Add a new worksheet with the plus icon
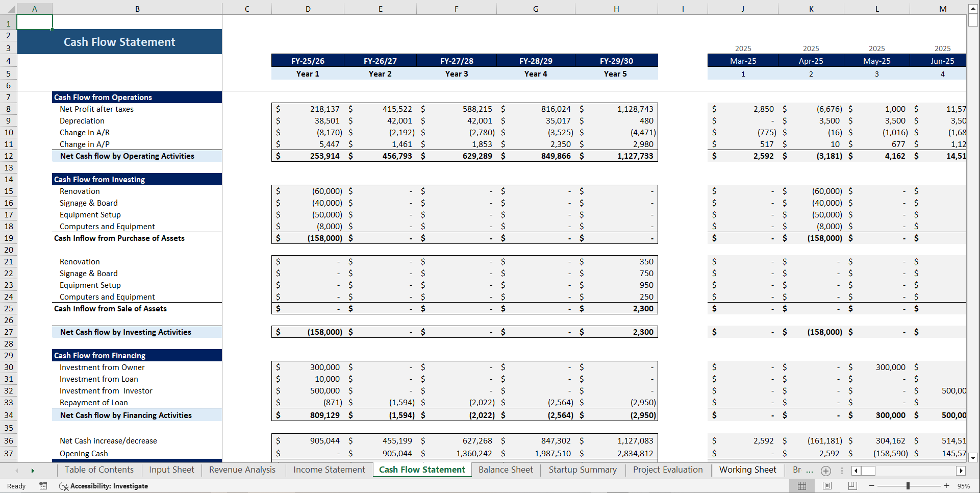The width and height of the screenshot is (980, 493). [825, 471]
